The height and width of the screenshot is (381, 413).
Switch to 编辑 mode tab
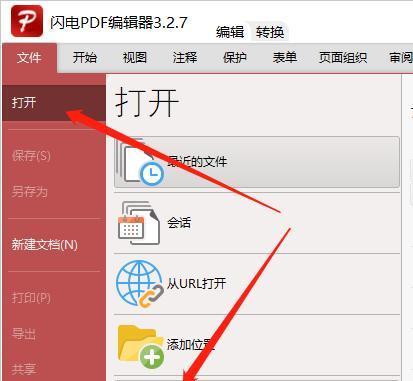coord(230,32)
